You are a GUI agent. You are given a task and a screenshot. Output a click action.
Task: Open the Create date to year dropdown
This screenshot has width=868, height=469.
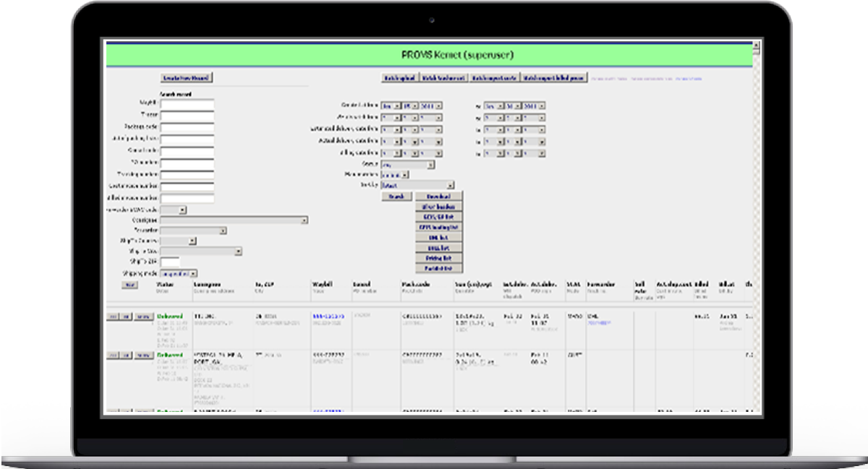point(535,106)
